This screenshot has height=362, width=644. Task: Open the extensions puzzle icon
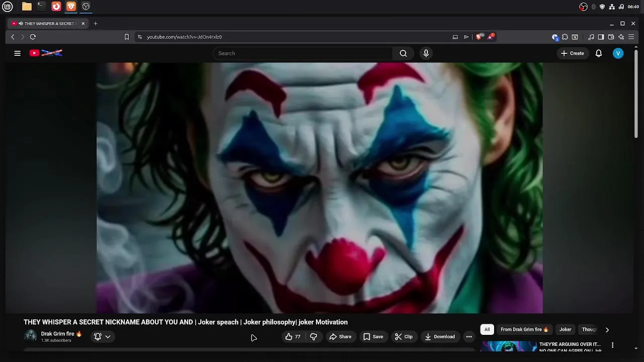[x=565, y=37]
